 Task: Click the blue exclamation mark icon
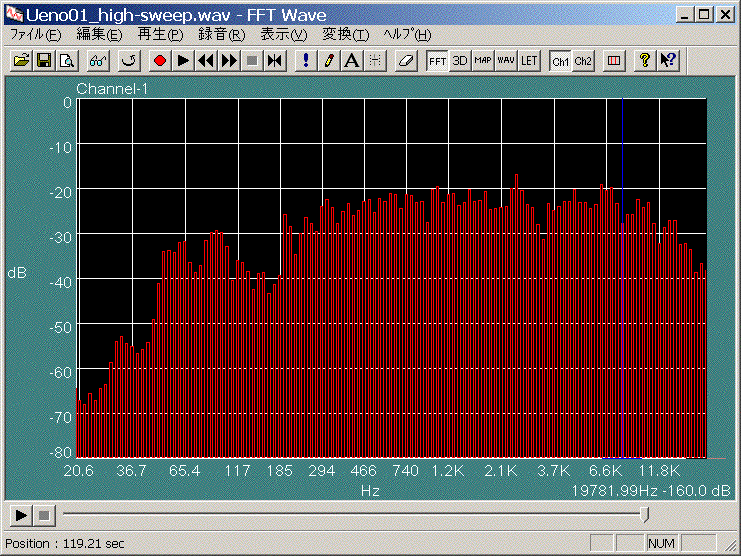(x=306, y=61)
